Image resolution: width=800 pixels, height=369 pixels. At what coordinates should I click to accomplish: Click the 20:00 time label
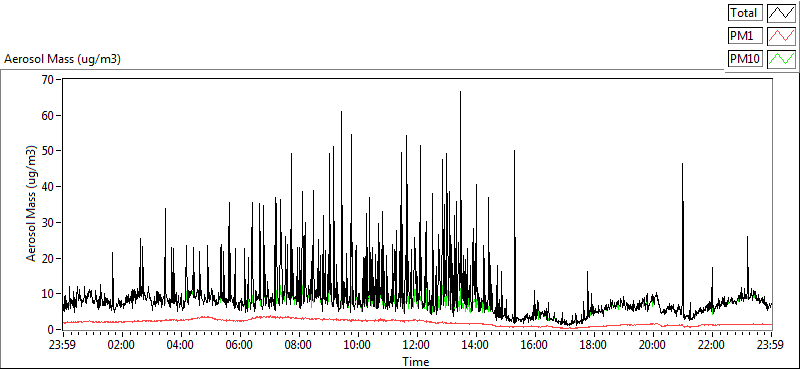(x=653, y=344)
